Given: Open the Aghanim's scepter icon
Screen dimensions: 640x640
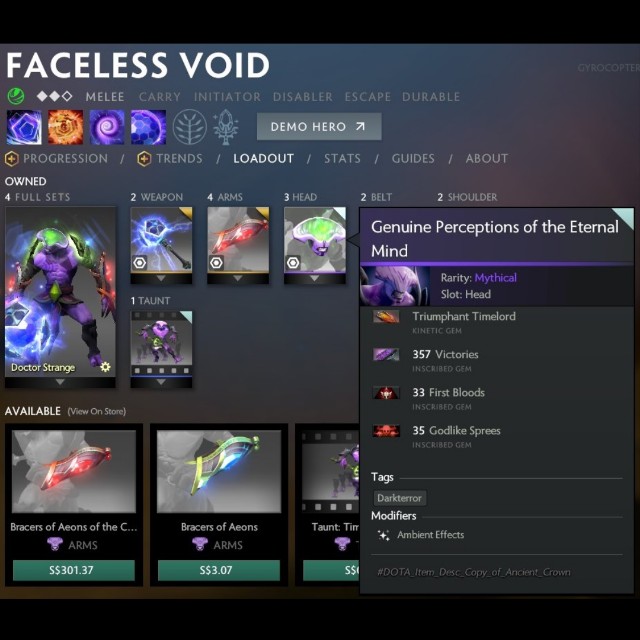Looking at the screenshot, I should click(225, 127).
